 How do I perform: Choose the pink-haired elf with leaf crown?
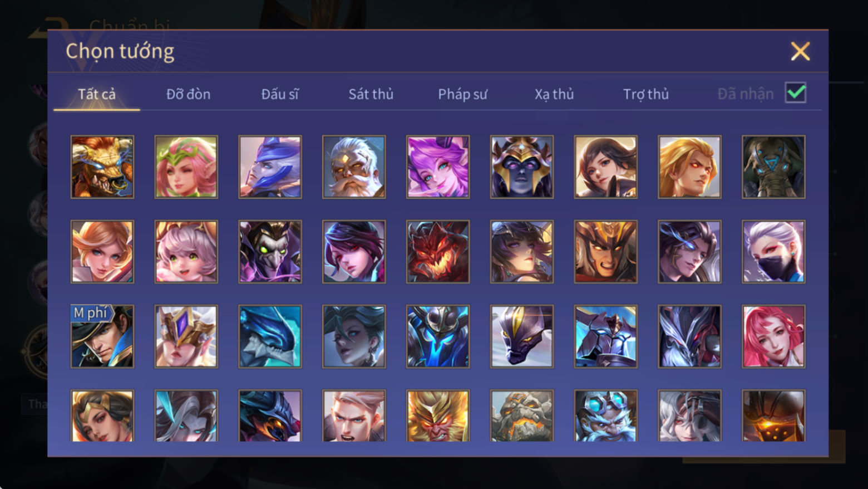pos(186,167)
